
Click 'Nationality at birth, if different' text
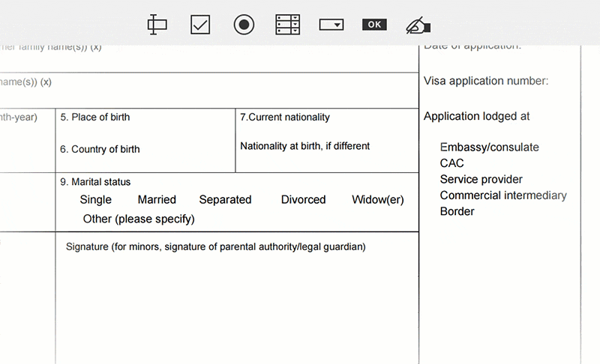tap(305, 146)
